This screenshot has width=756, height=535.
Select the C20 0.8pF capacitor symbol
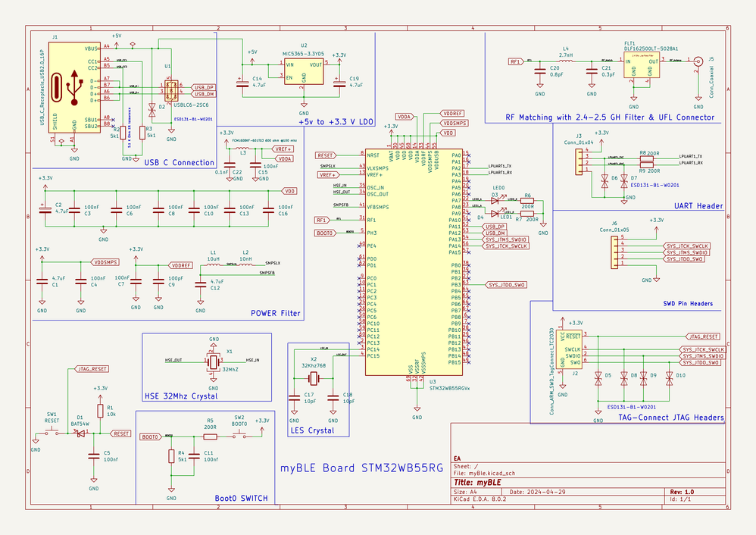tap(540, 71)
